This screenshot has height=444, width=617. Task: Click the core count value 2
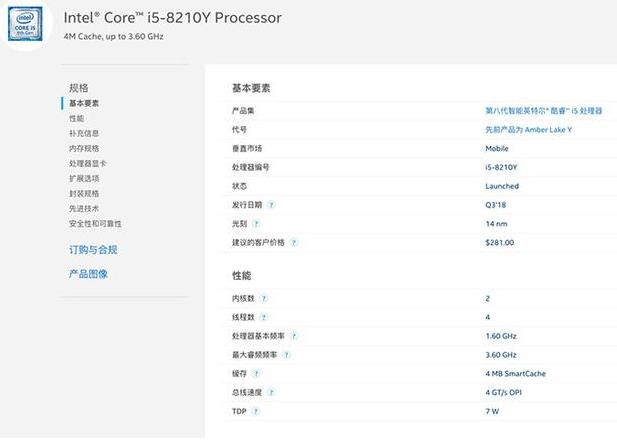tap(488, 298)
